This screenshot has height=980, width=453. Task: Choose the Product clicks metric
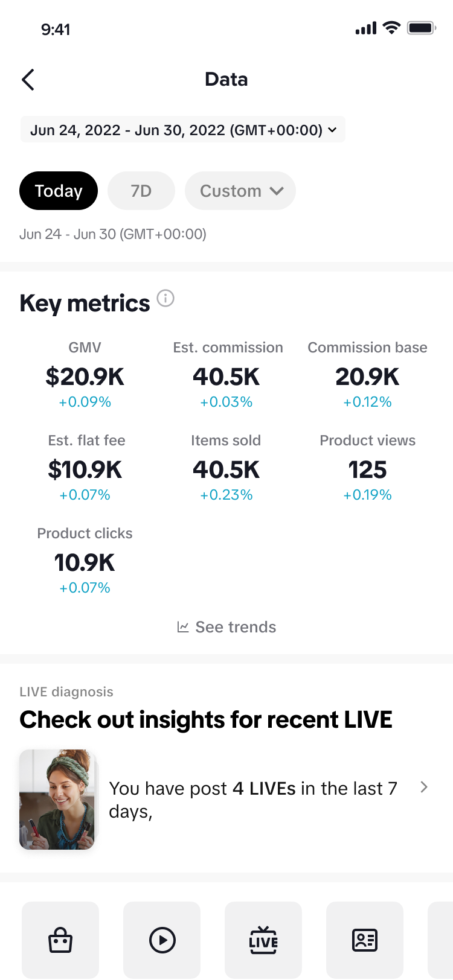point(85,562)
